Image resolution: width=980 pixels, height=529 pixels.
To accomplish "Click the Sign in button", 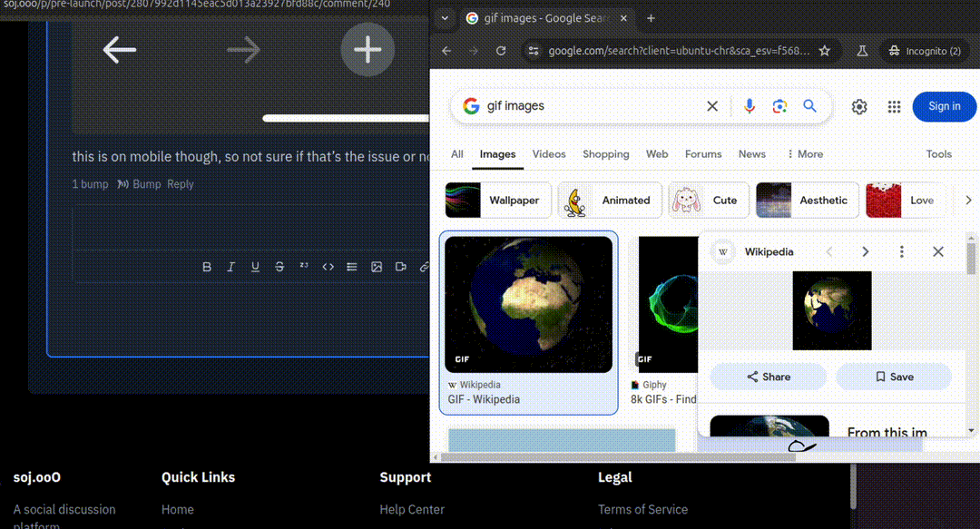I will pyautogui.click(x=945, y=106).
